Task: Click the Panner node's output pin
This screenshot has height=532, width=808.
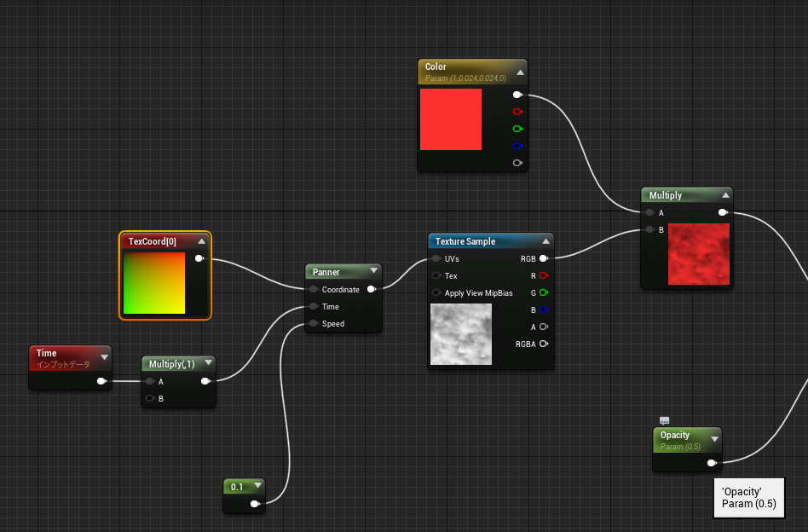Action: click(x=371, y=290)
